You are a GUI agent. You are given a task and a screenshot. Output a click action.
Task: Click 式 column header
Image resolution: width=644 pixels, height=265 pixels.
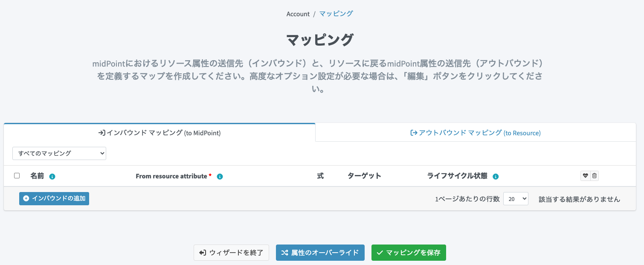tap(320, 176)
